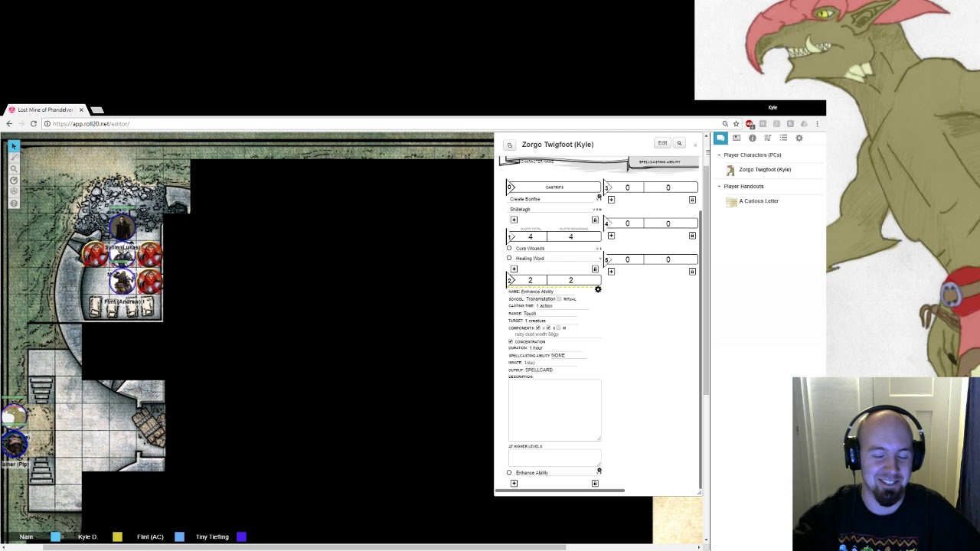Click Nam's light blue player color swatch
The width and height of the screenshot is (980, 551).
click(x=55, y=537)
